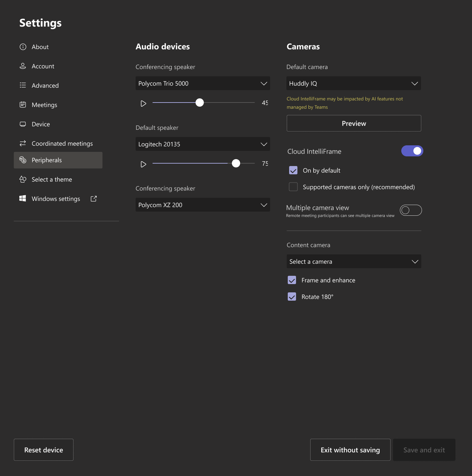This screenshot has height=476, width=472.
Task: Check Supported cameras only (recommended)
Action: coord(293,186)
